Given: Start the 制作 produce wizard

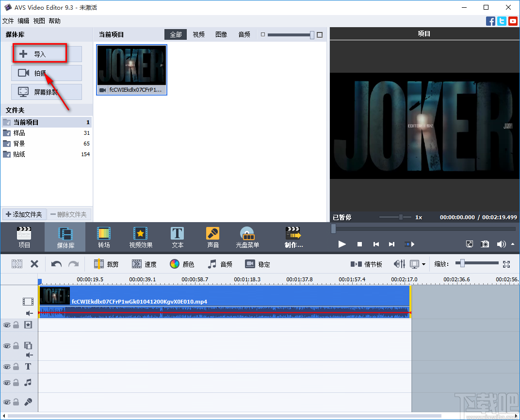Looking at the screenshot, I should 293,237.
